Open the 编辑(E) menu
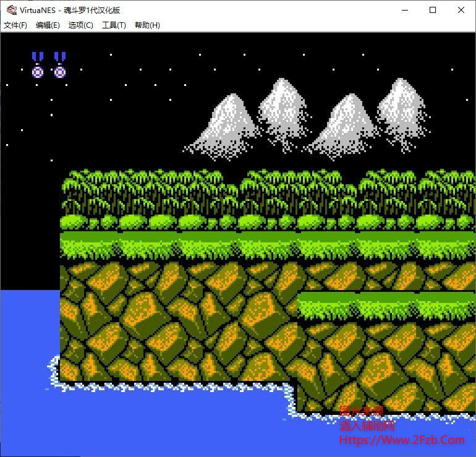The image size is (476, 457). (48, 25)
